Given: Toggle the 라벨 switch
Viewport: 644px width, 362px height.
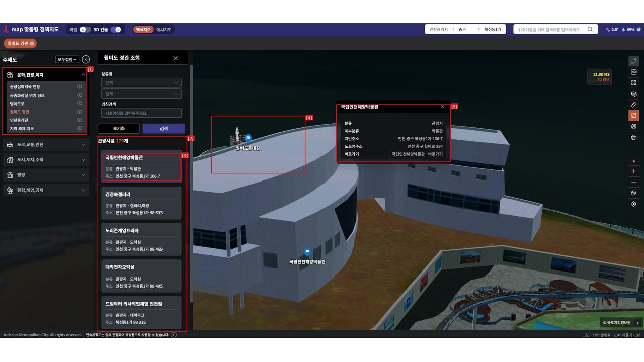Looking at the screenshot, I should 85,30.
